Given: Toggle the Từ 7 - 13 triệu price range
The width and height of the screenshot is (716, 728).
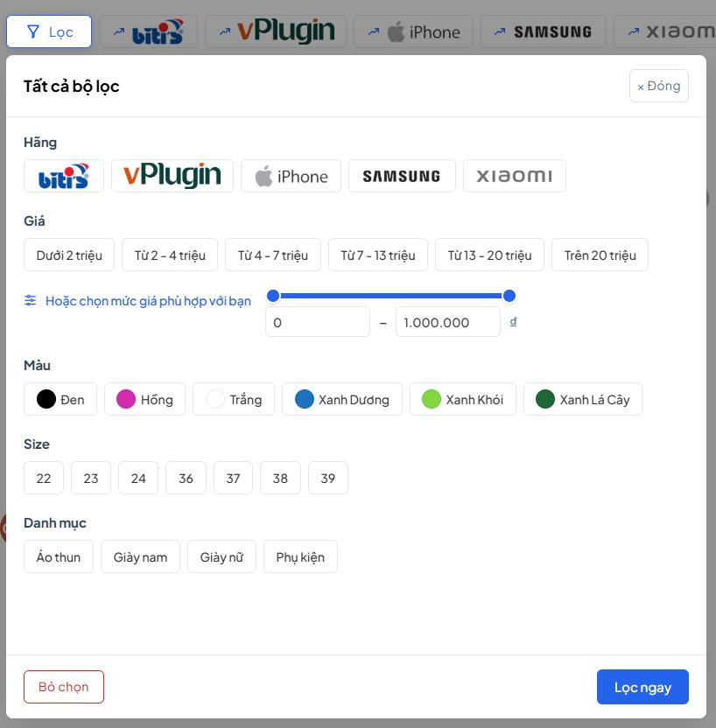Looking at the screenshot, I should pos(378,255).
